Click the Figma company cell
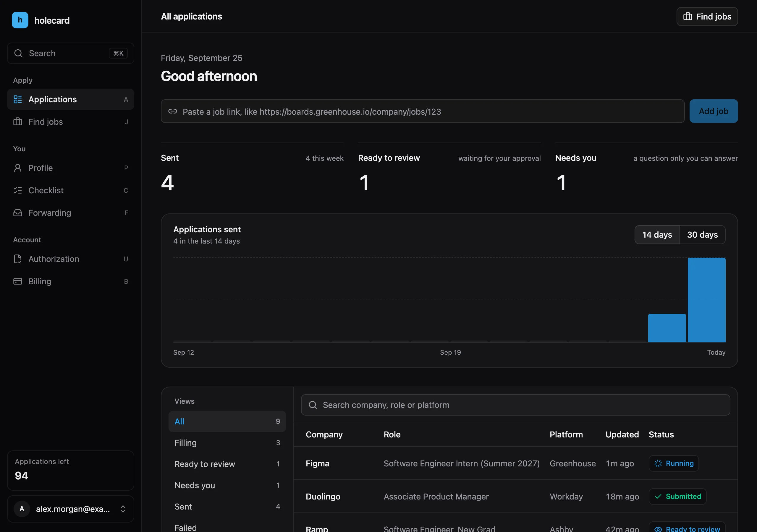757x532 pixels. 318,463
